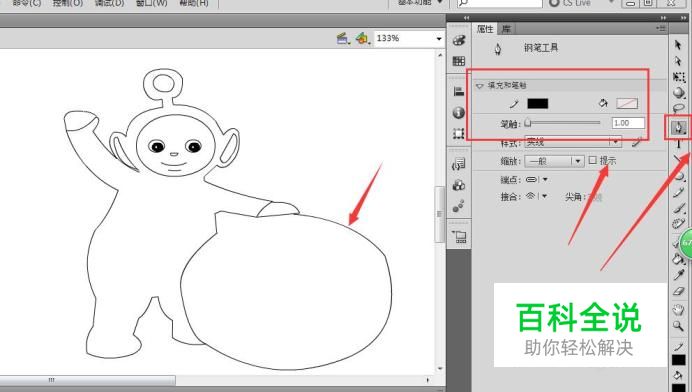Screen dimensions: 692x392
Task: Open the 133% stage zoom dropdown
Action: 439,39
